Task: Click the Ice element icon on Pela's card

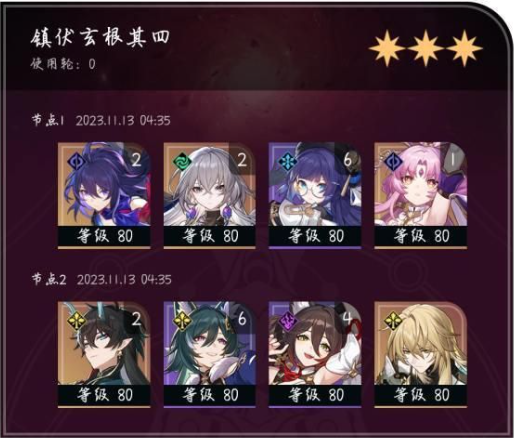Action: (x=287, y=161)
